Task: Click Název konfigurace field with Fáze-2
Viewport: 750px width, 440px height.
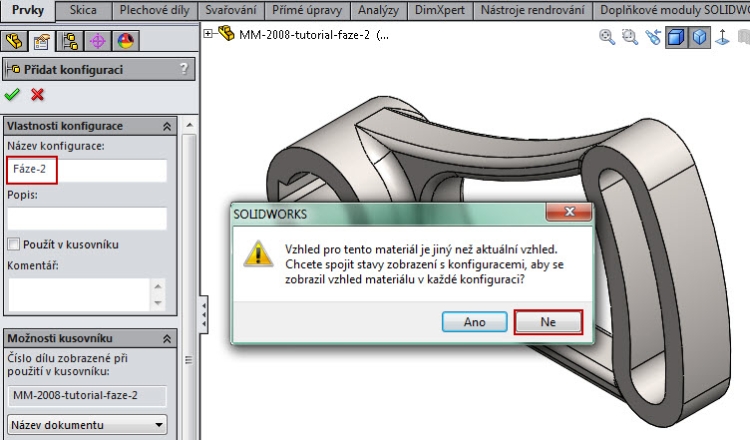Action: point(87,170)
